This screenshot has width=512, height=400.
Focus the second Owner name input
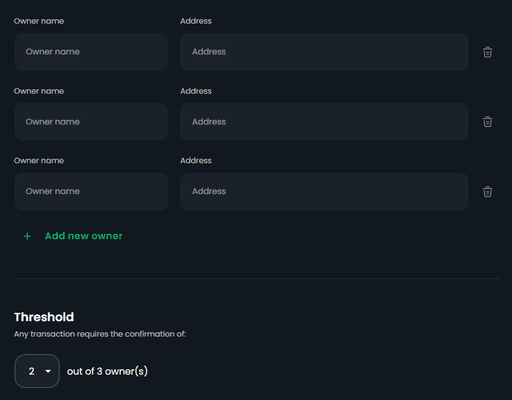pos(91,122)
